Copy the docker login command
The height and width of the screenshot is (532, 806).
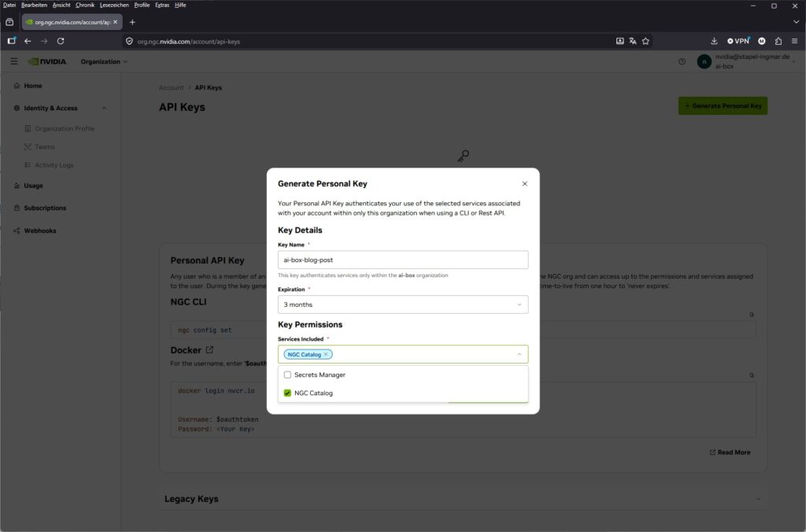[x=752, y=375]
